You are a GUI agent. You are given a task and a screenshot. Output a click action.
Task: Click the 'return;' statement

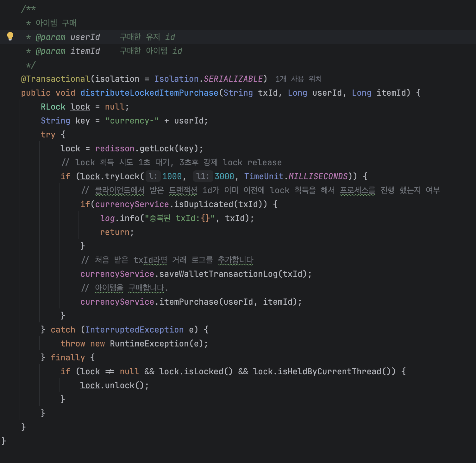pyautogui.click(x=117, y=232)
